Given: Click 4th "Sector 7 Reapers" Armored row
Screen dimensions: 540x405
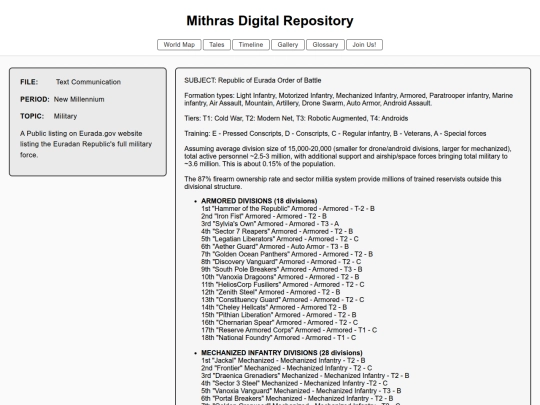Looking at the screenshot, I should (x=277, y=231).
